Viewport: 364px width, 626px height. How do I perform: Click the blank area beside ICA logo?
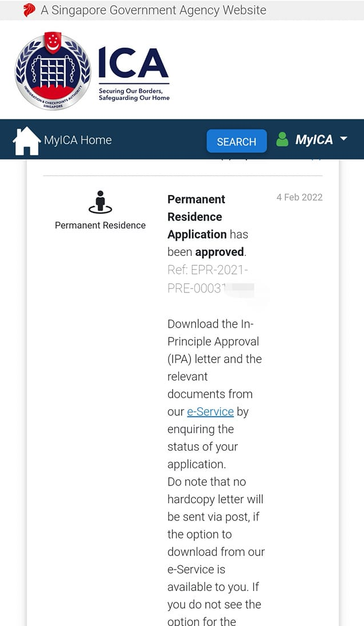click(x=267, y=70)
